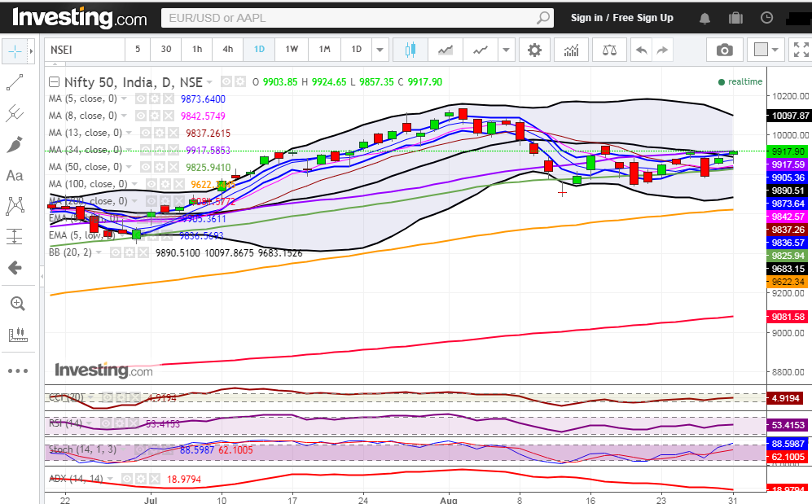The width and height of the screenshot is (812, 504).
Task: Open more drawing tools (three dots)
Action: click(x=18, y=370)
